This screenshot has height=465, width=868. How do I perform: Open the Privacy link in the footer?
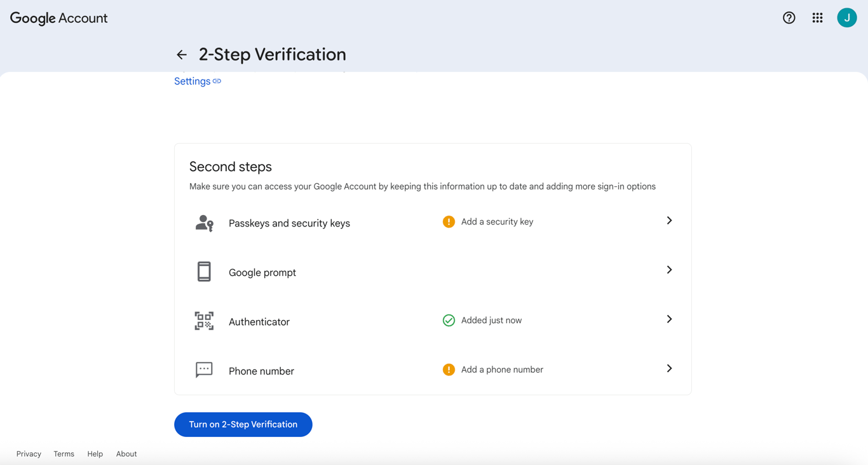click(29, 454)
